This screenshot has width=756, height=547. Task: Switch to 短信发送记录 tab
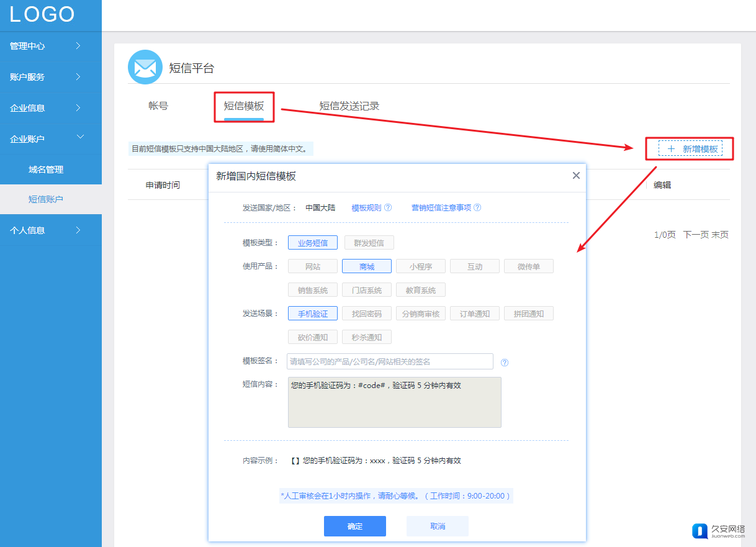(349, 106)
